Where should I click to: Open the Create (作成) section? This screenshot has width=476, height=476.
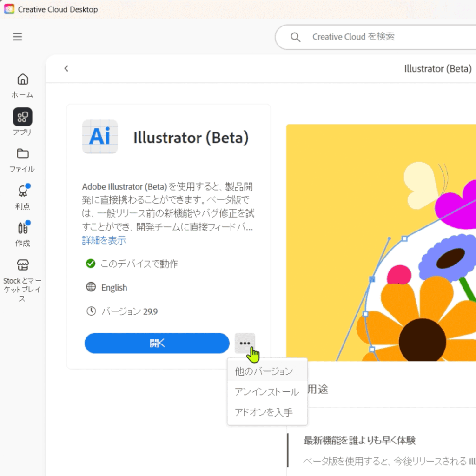pyautogui.click(x=22, y=234)
